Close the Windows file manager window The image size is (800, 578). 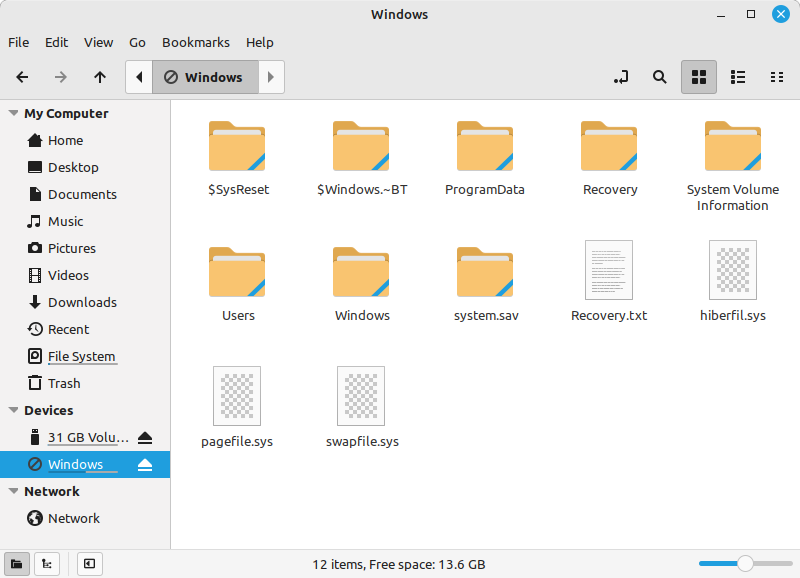click(781, 14)
